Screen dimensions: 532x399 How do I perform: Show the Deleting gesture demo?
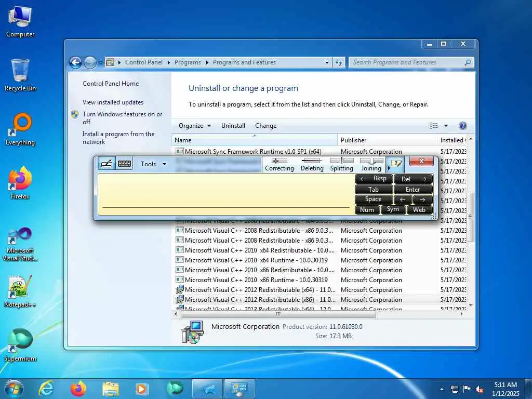point(312,165)
